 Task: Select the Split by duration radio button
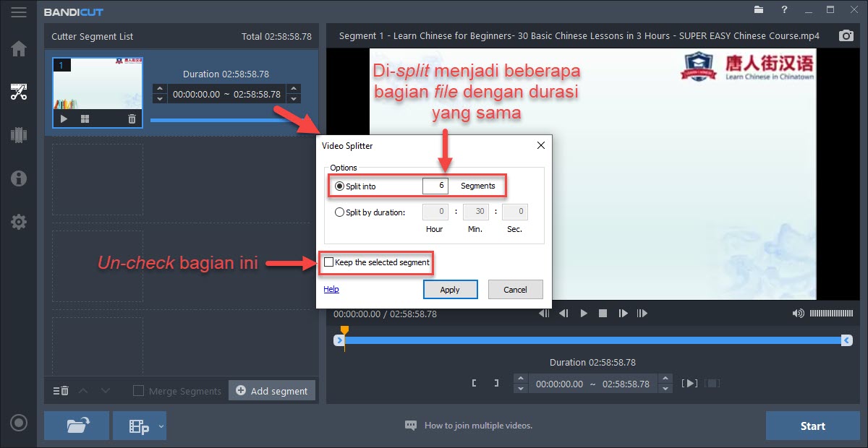(340, 212)
